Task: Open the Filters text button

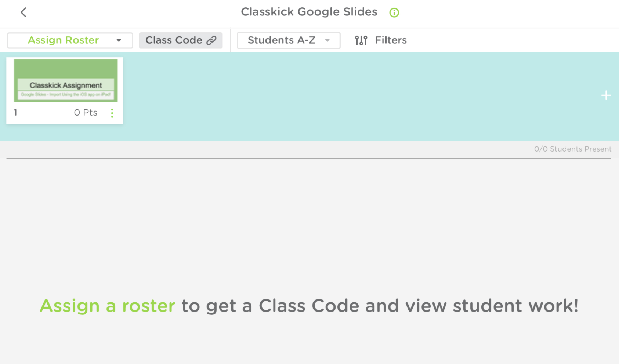Action: click(391, 40)
